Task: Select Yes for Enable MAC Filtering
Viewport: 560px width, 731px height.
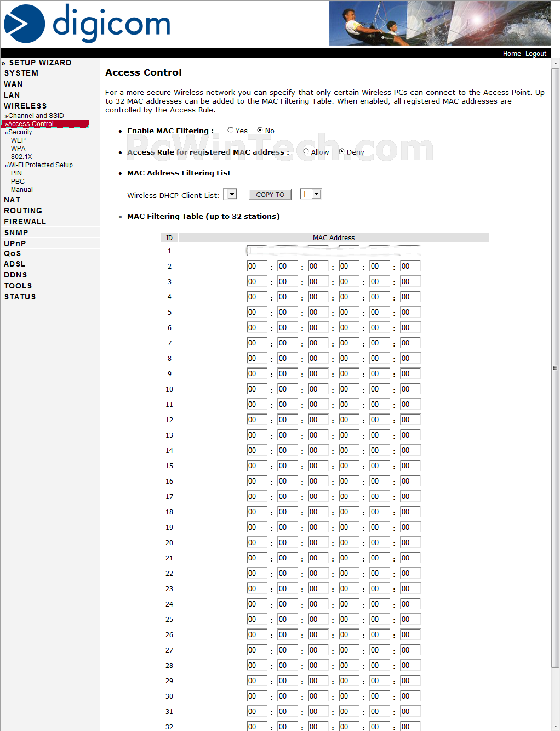Action: click(x=231, y=131)
